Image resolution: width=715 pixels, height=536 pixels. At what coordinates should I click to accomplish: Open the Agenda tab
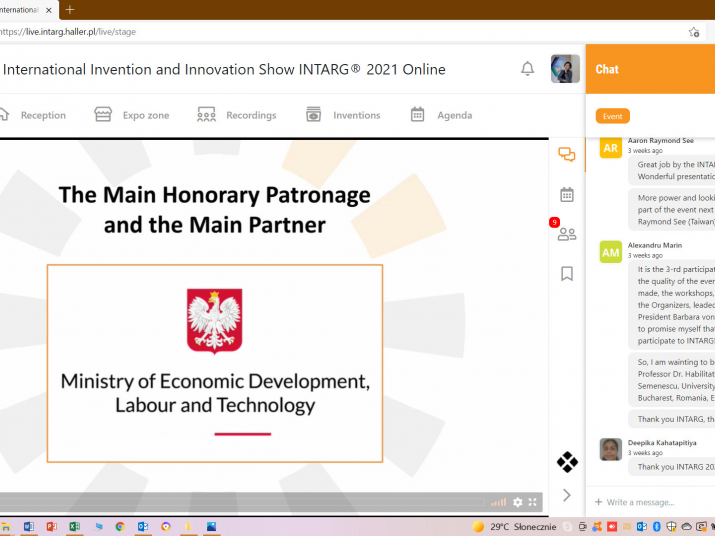(x=441, y=115)
